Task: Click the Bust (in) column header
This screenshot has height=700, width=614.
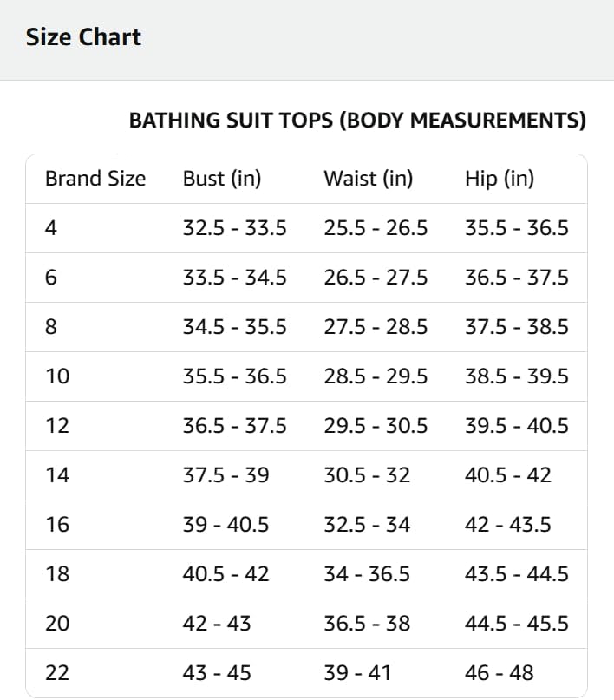Action: click(x=222, y=179)
